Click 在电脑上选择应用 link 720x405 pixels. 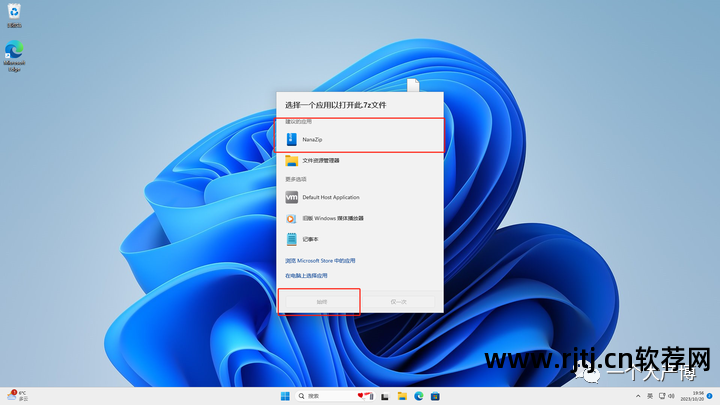306,275
